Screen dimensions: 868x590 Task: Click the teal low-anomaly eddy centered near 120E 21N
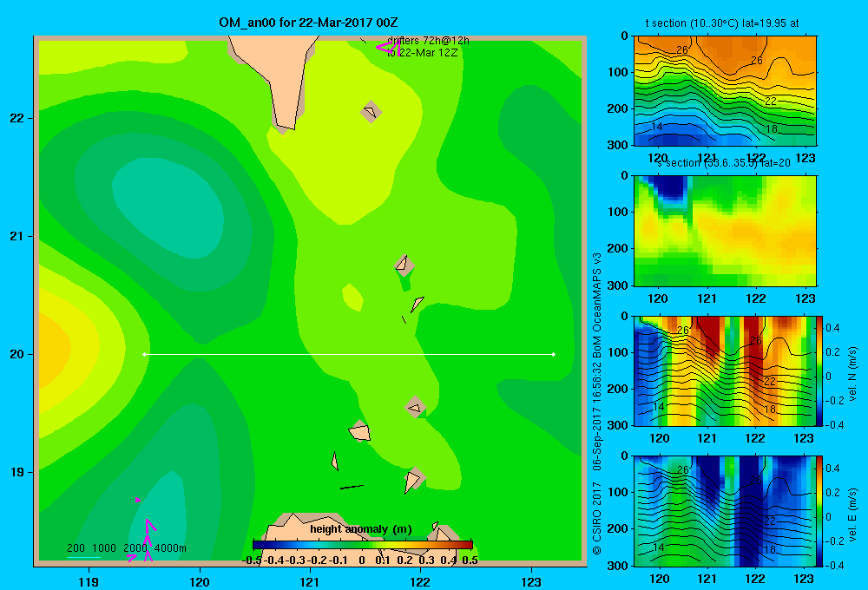click(x=169, y=207)
